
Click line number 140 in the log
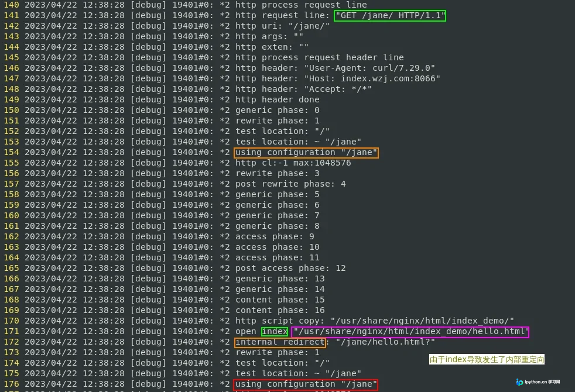11,5
